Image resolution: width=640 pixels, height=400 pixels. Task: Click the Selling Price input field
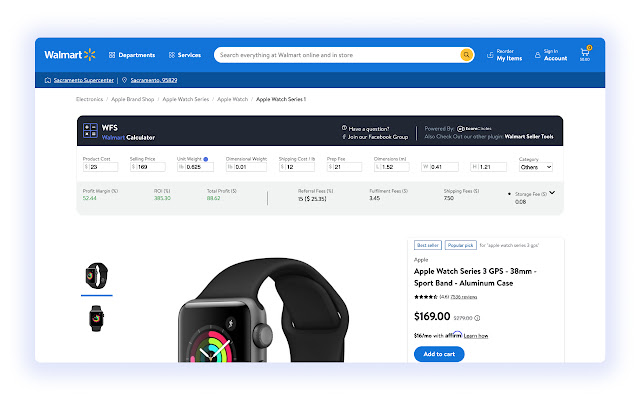click(x=148, y=167)
